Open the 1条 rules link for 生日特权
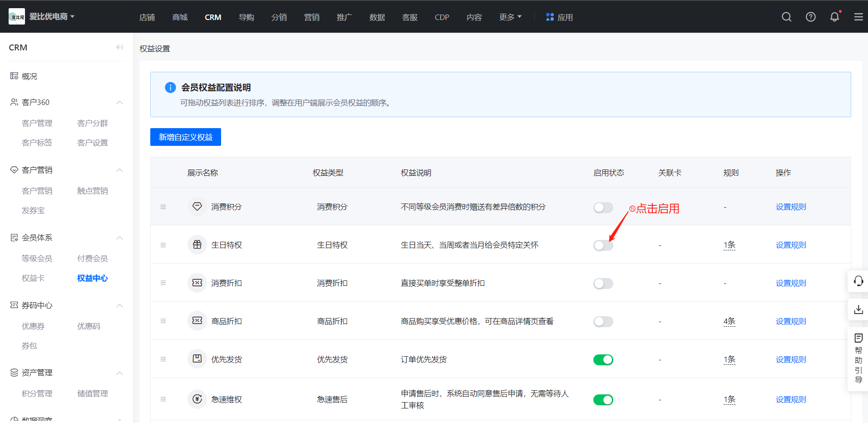The image size is (868, 423). (730, 245)
